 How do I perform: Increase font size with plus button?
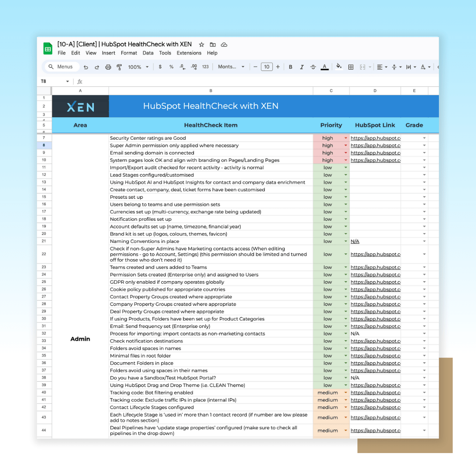tap(278, 67)
